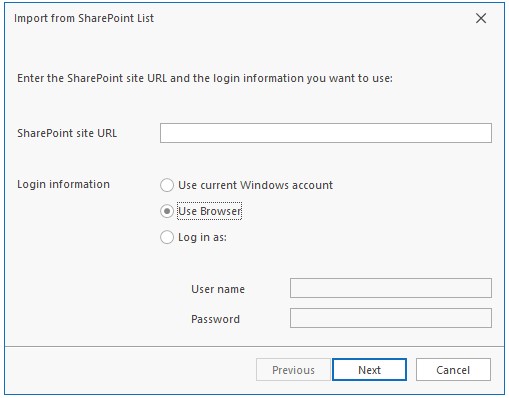Close the Import from SharePoint List dialog
Image resolution: width=509 pixels, height=398 pixels.
click(x=481, y=18)
